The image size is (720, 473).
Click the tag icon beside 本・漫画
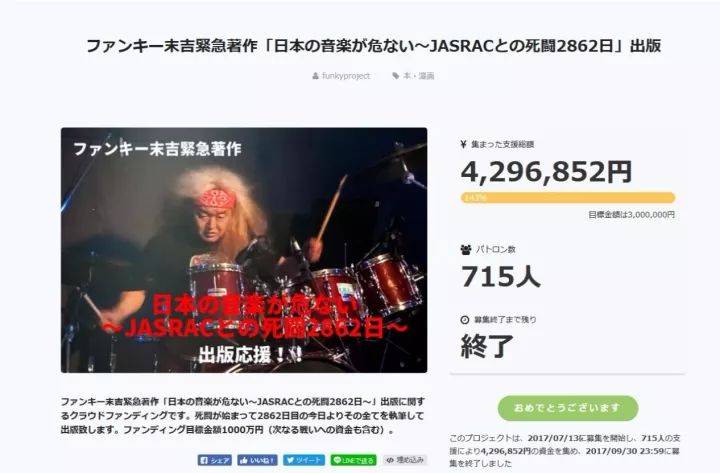click(x=395, y=76)
